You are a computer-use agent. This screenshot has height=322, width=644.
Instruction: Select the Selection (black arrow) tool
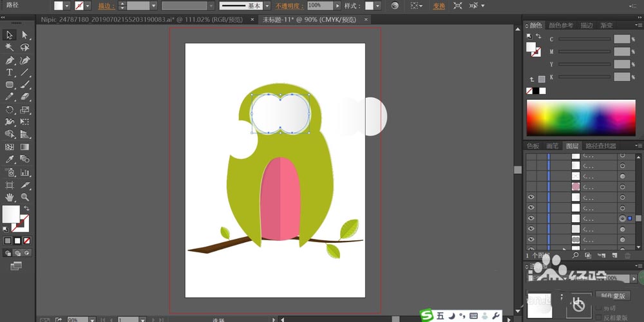10,35
